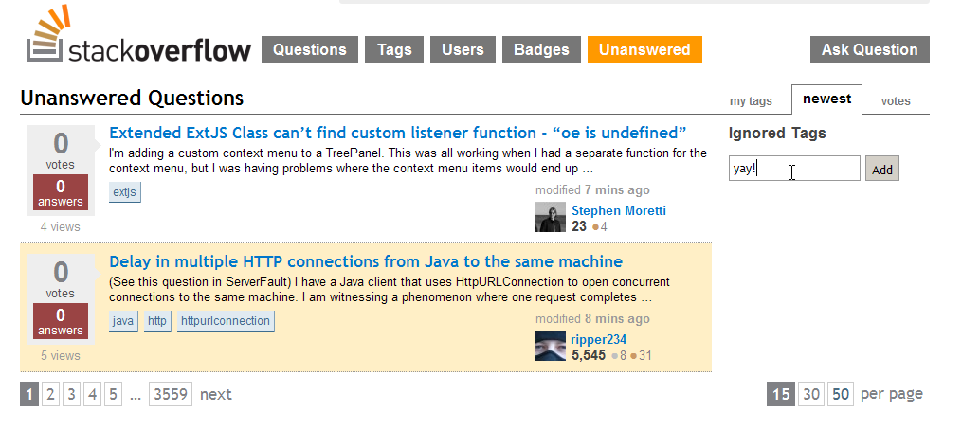Open the Delay in multiple HTTP connections question
The height and width of the screenshot is (431, 980).
tap(366, 261)
